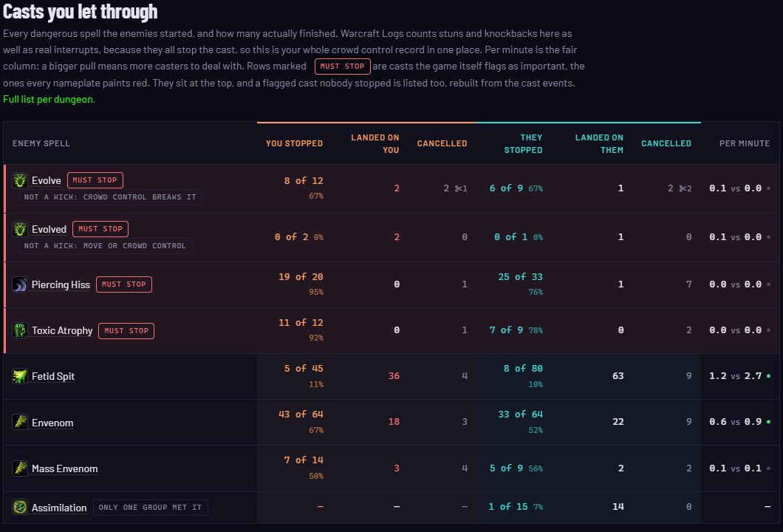Click the '7 of 14' Mass Envenom value

point(304,460)
